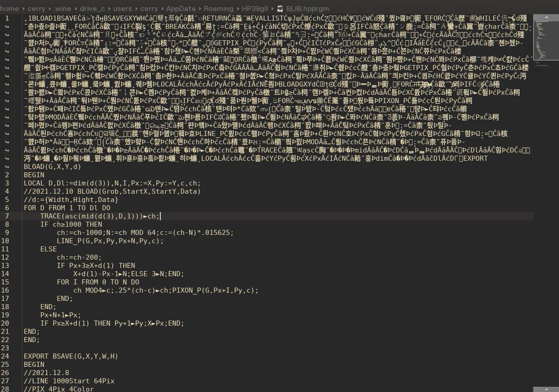Select the users breadcrumb folder
This screenshot has width=559, height=392.
point(123,8)
